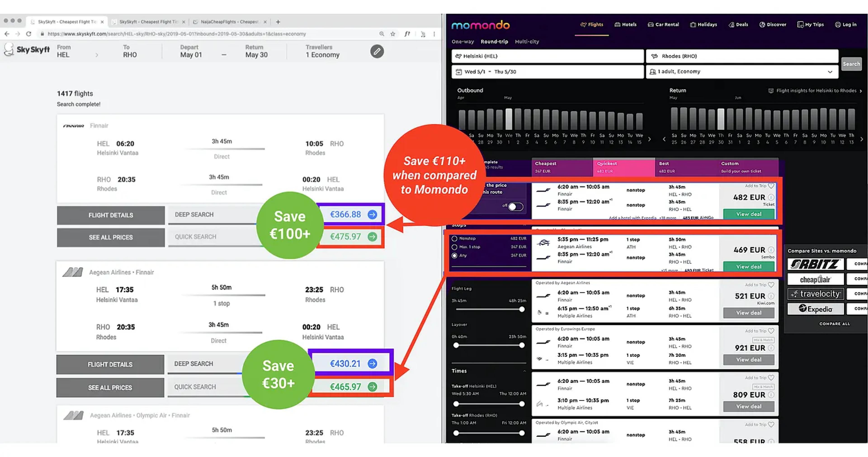
Task: Click the green arrow beside €465.97
Action: (372, 387)
